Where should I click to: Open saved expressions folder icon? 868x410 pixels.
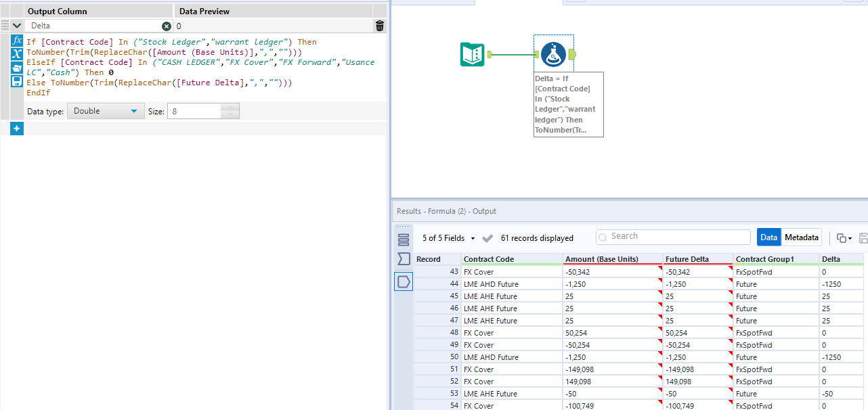point(17,68)
